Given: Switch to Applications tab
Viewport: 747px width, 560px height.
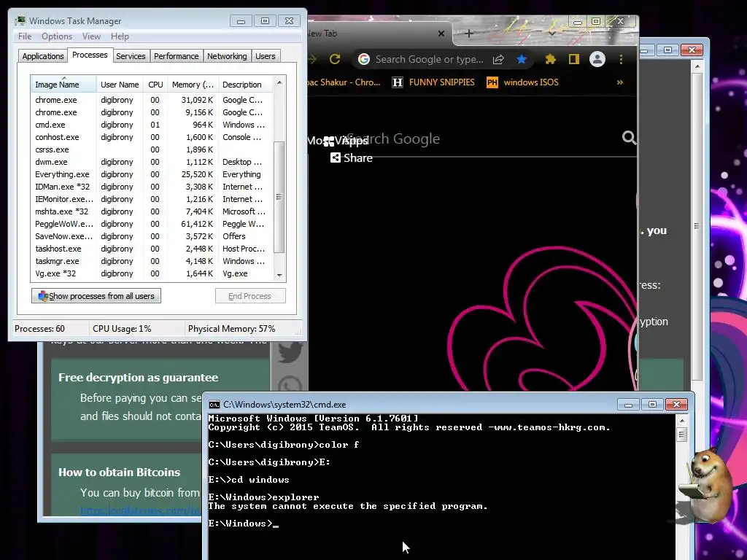Looking at the screenshot, I should pos(43,56).
